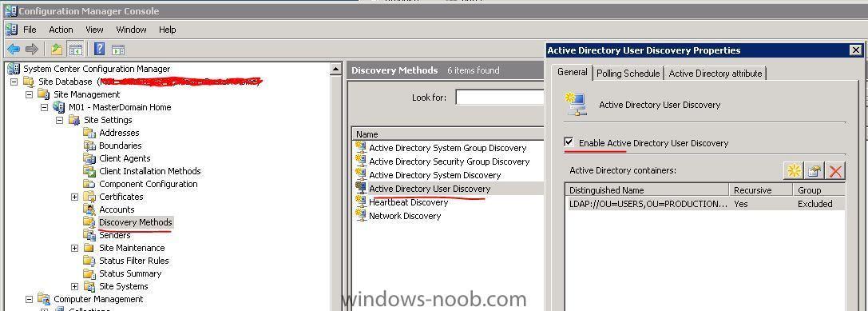The width and height of the screenshot is (868, 311).
Task: Select Discovery Methods in the tree
Action: [x=136, y=222]
